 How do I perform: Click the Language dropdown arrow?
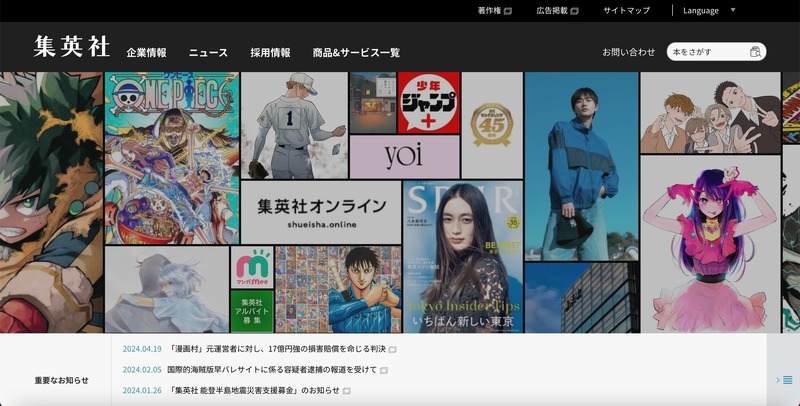[x=733, y=11]
